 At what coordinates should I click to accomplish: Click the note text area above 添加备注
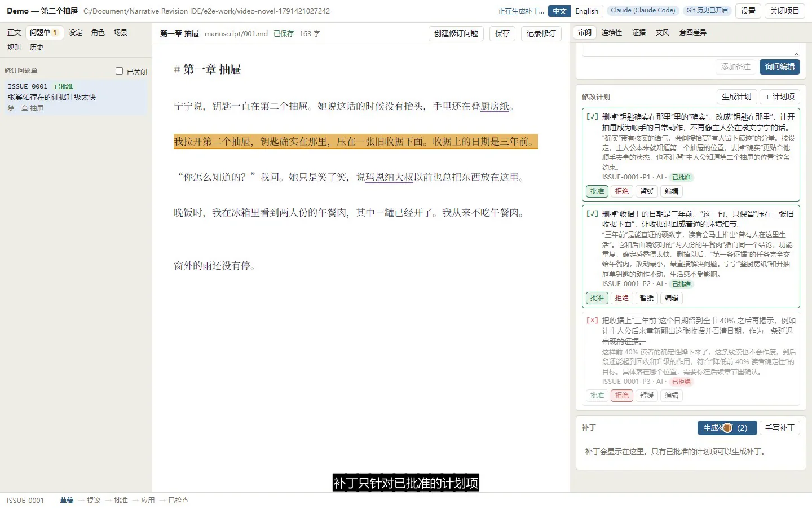click(691, 51)
